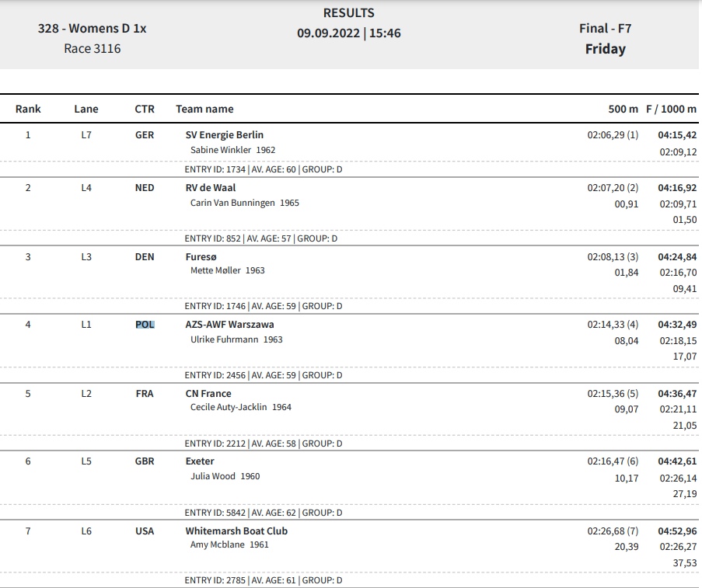The image size is (702, 588).
Task: Select the Furesø team entry
Action: coord(201,257)
